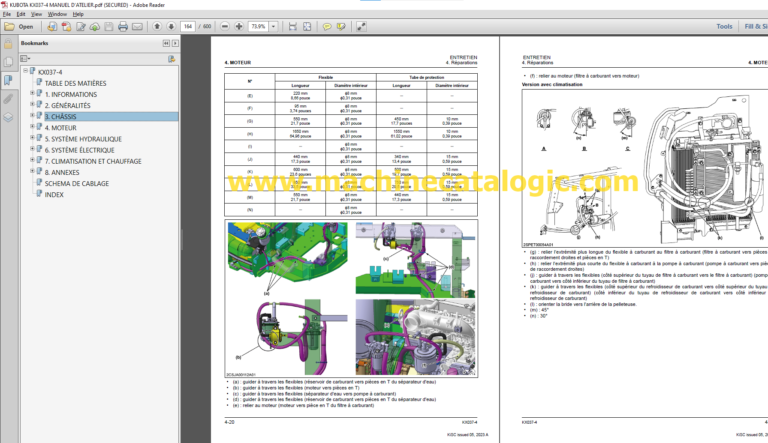This screenshot has height=443, width=768.
Task: Open the View menu
Action: click(x=37, y=14)
